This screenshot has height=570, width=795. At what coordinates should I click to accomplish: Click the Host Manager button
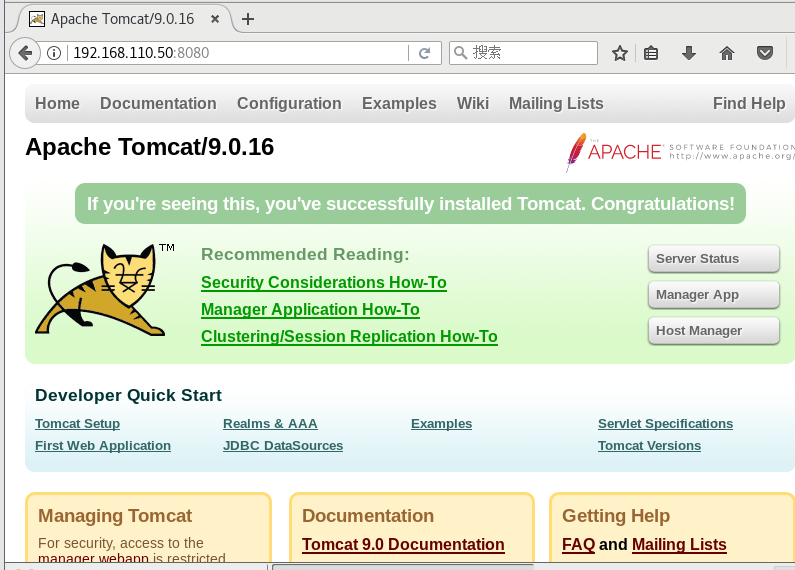point(713,331)
